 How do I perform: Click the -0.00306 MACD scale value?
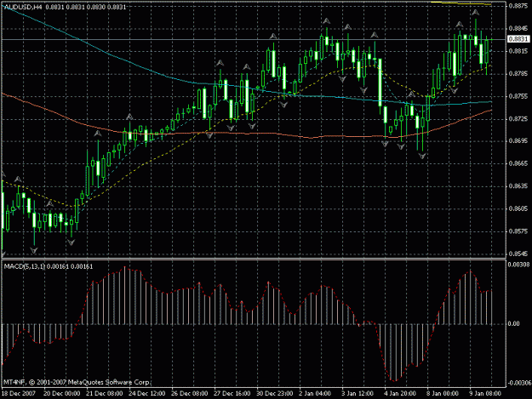click(518, 383)
